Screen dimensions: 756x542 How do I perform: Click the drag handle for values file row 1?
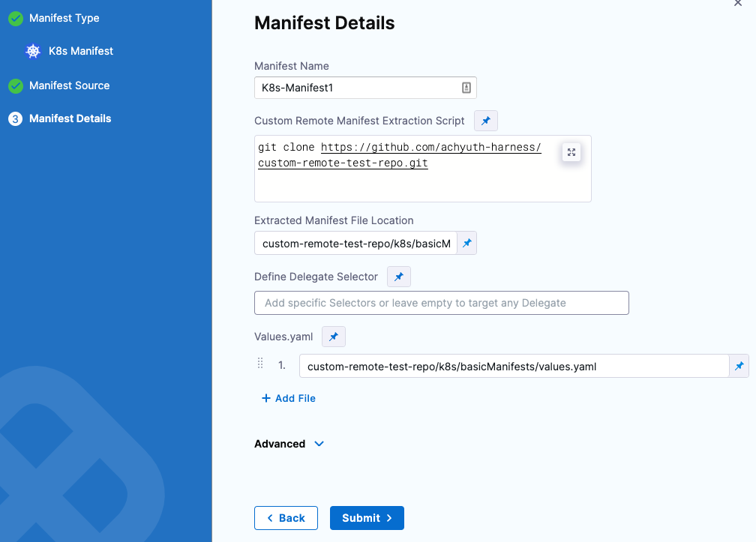tap(260, 364)
